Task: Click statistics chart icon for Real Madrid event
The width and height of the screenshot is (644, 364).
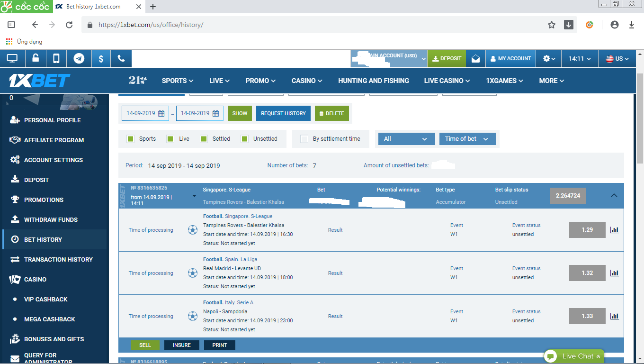Action: 615,273
